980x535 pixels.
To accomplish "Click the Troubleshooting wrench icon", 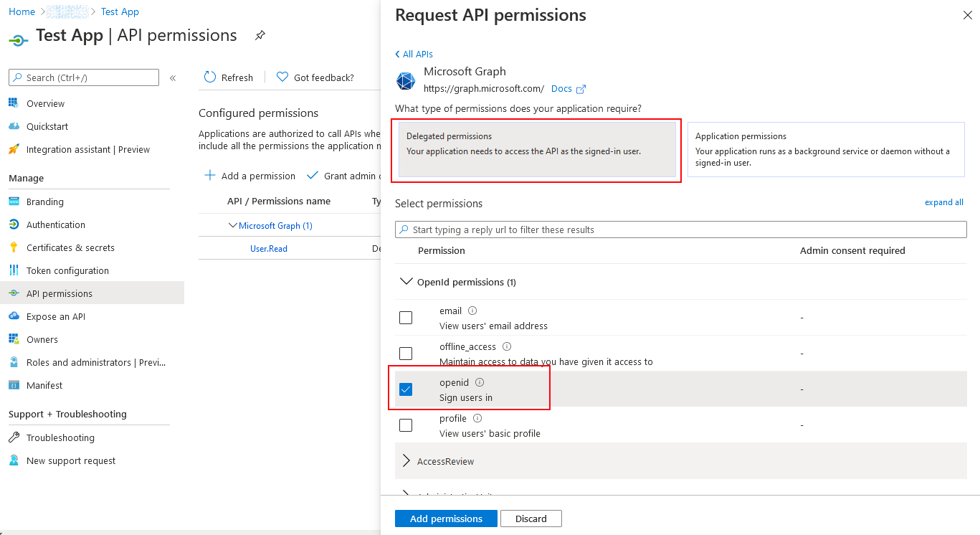I will click(x=14, y=437).
